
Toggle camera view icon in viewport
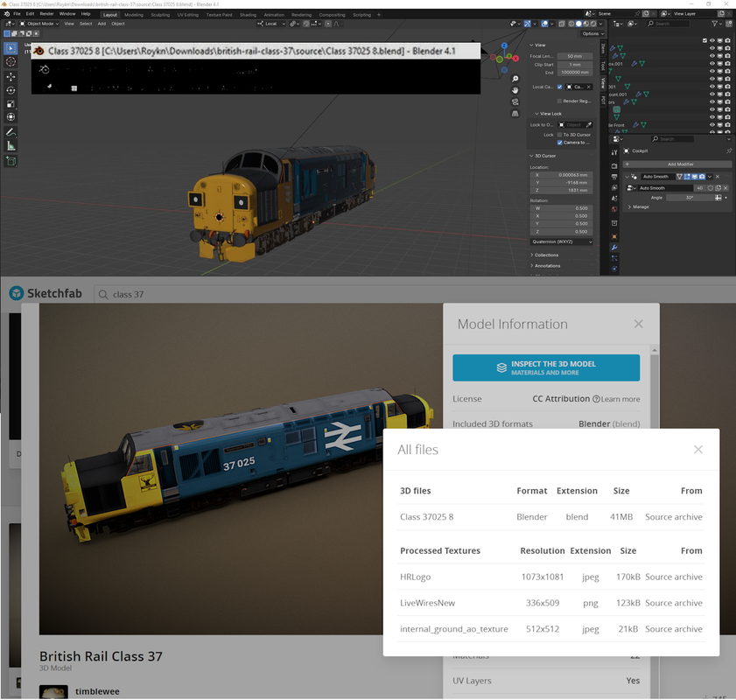click(515, 101)
